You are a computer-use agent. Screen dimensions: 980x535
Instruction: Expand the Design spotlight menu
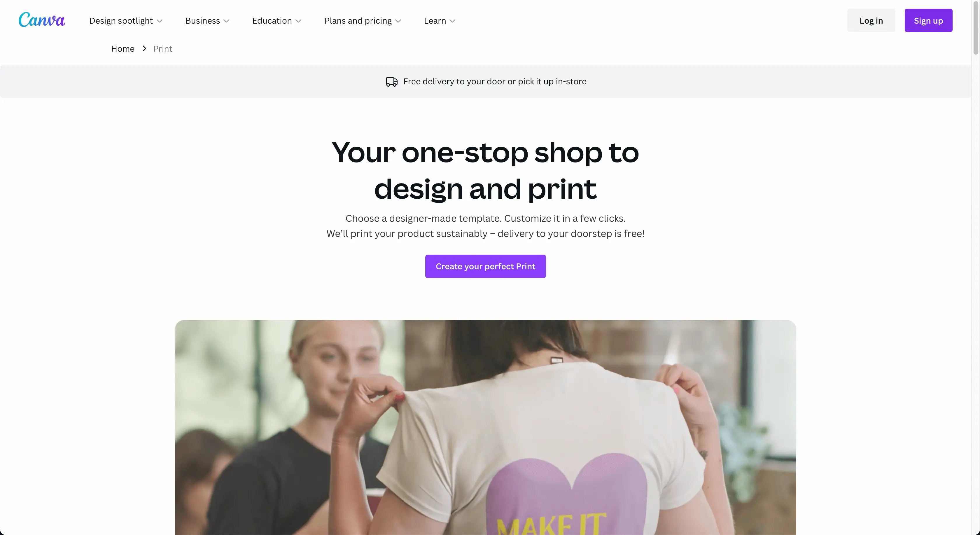126,20
